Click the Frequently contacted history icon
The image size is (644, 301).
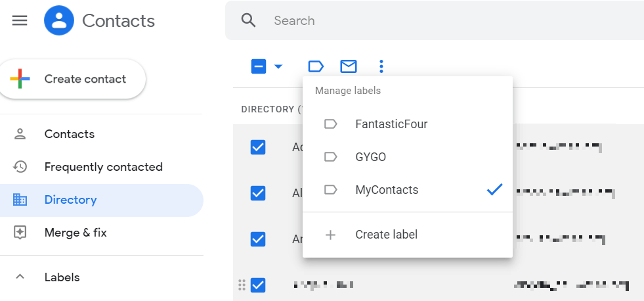(x=20, y=167)
